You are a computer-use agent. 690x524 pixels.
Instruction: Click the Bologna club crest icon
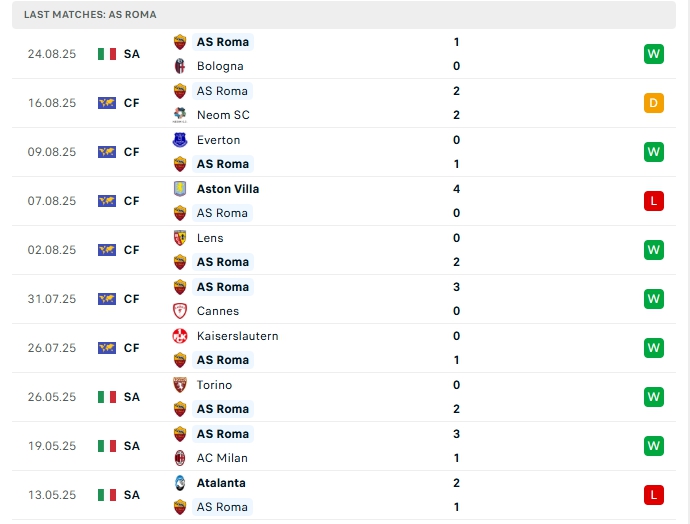pyautogui.click(x=180, y=66)
